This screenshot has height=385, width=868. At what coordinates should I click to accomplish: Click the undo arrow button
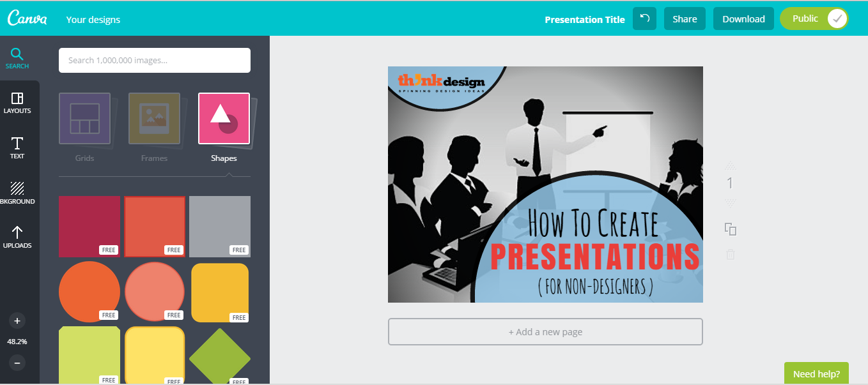tap(644, 19)
